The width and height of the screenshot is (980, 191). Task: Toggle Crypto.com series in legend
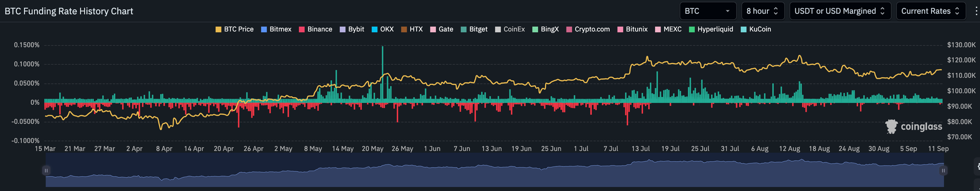[588, 29]
